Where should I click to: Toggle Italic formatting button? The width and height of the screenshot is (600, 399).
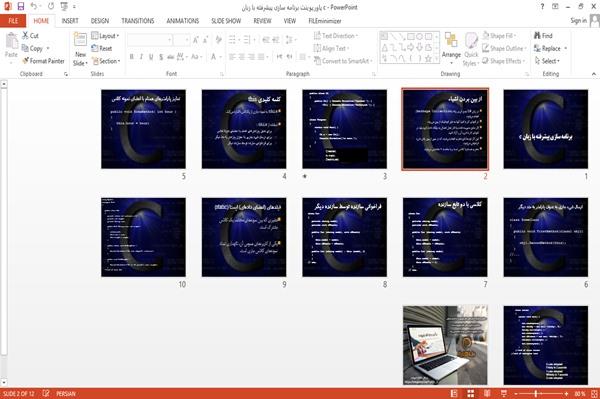pyautogui.click(x=141, y=57)
